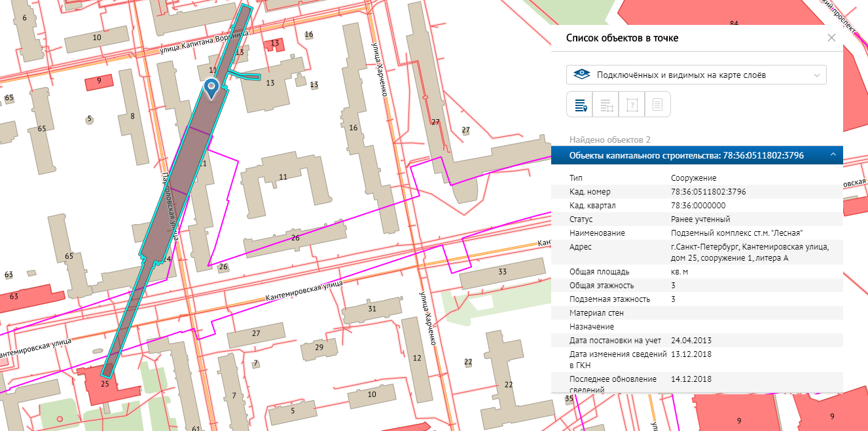868x431 pixels.
Task: Click the question-mark area query icon
Action: (632, 105)
